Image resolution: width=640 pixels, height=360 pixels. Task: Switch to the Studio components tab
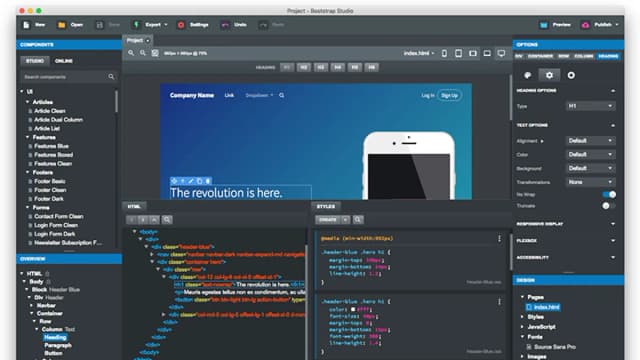[x=35, y=61]
